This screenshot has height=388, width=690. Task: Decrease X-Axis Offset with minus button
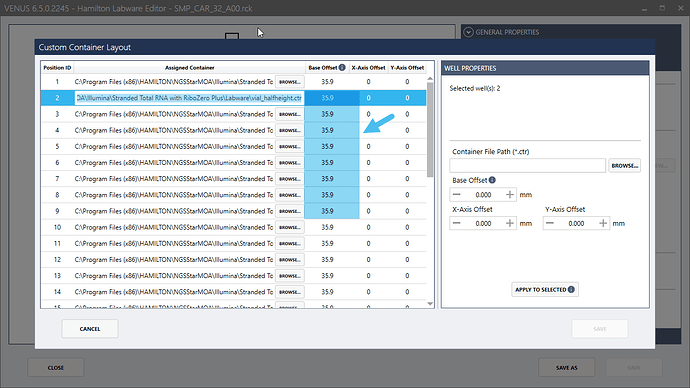457,223
